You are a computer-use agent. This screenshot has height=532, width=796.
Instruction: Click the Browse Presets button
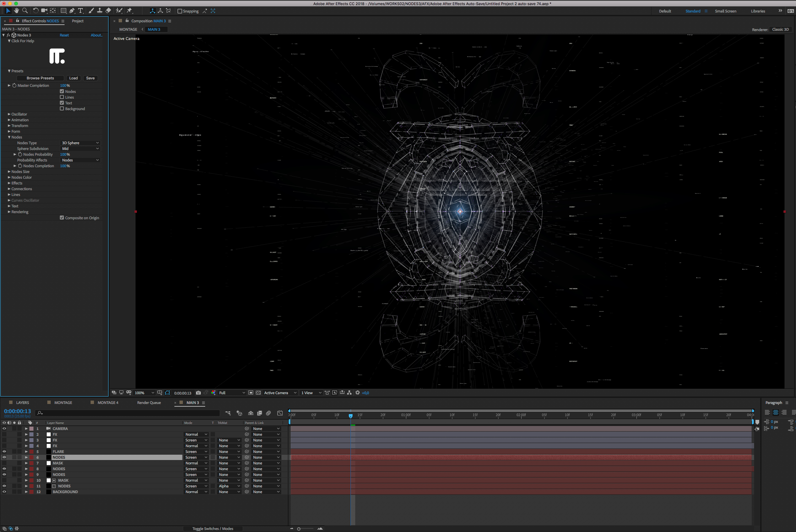(x=41, y=78)
